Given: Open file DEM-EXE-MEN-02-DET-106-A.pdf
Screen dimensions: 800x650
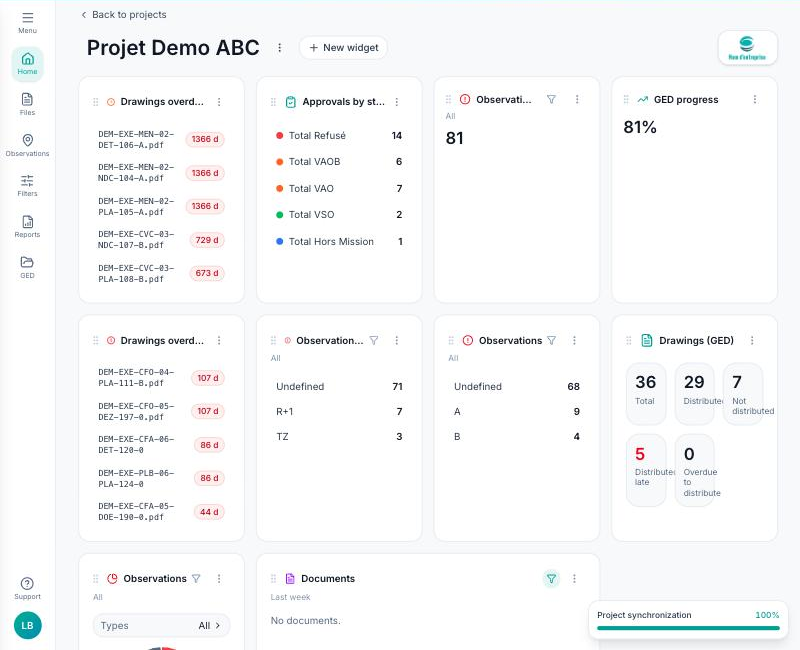Looking at the screenshot, I should pos(136,139).
